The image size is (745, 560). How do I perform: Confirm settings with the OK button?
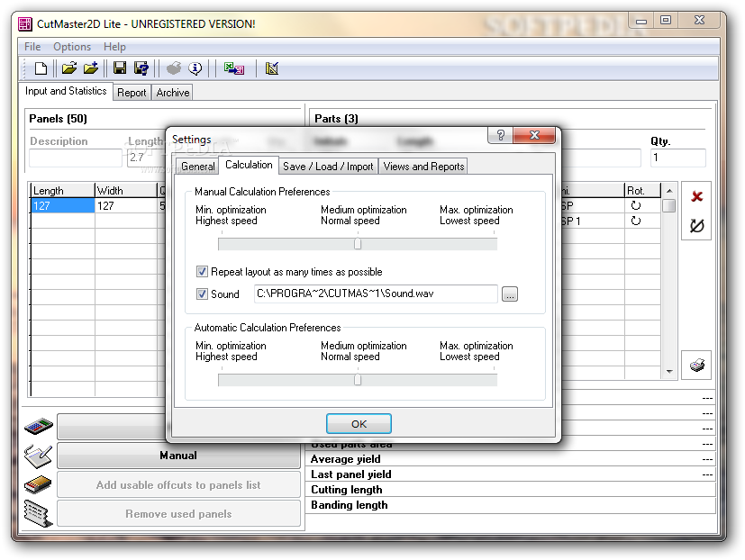[359, 424]
